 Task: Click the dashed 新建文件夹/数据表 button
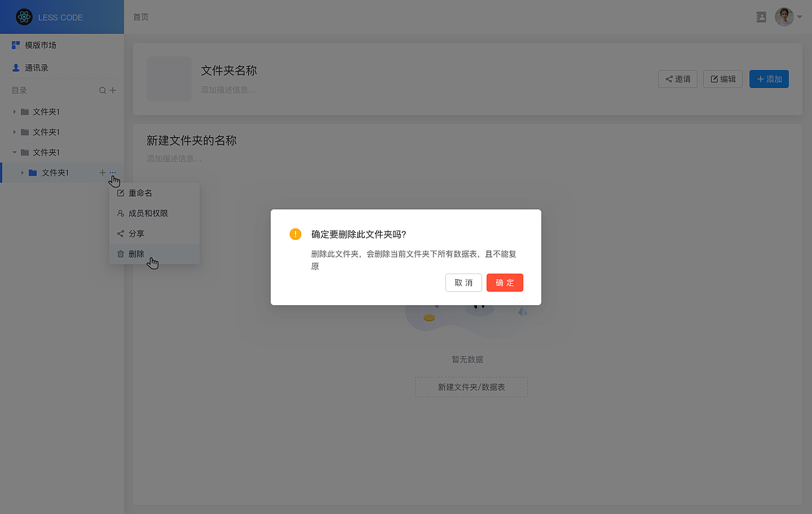[471, 387]
